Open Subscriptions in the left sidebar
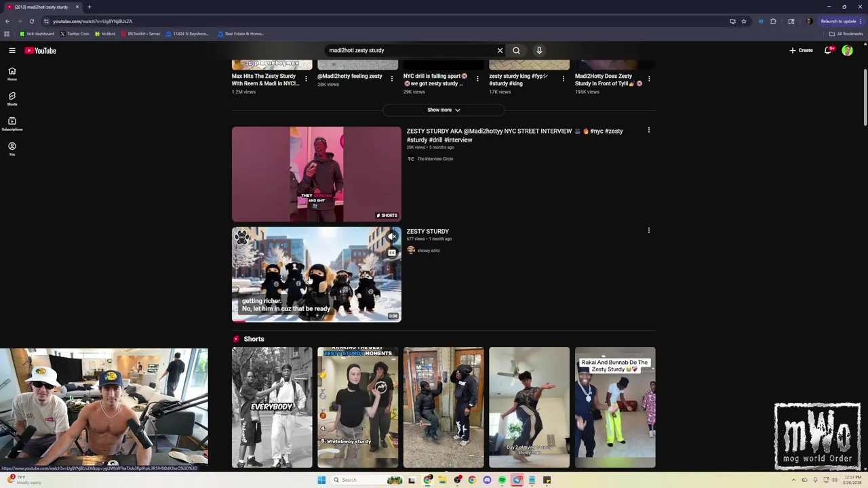Screen dimensions: 868x488 12,124
